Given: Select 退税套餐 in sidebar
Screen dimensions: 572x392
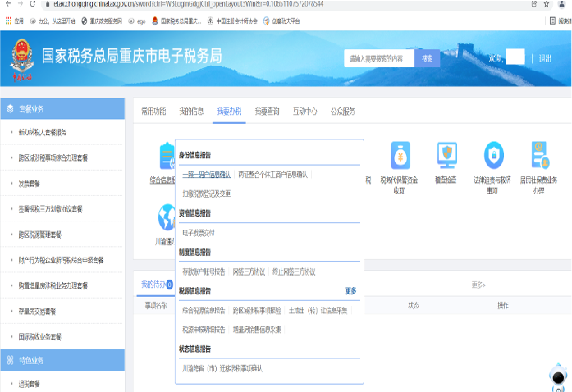Looking at the screenshot, I should [x=30, y=384].
